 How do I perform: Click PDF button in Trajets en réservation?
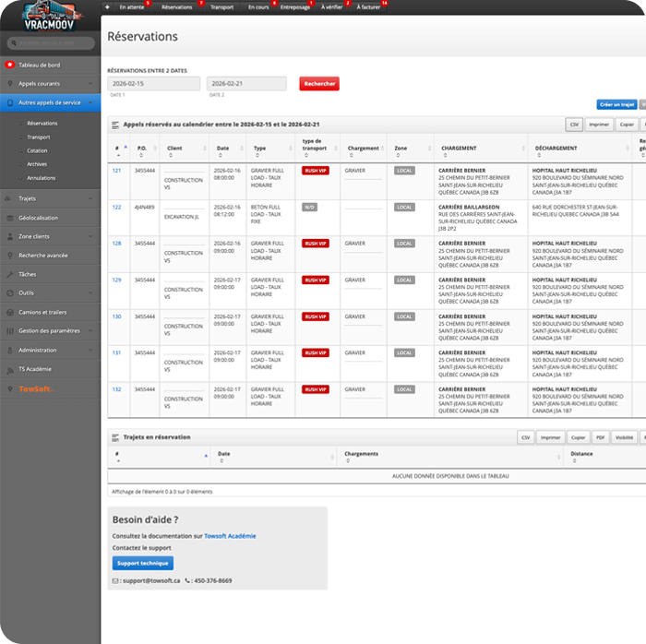(x=600, y=437)
